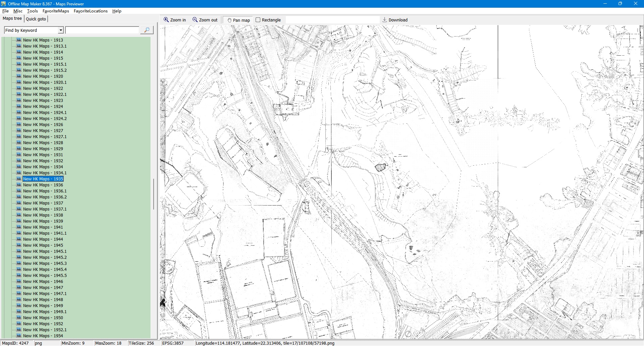The image size is (644, 346).
Task: Click the Zoom out magnifier icon
Action: coord(195,20)
